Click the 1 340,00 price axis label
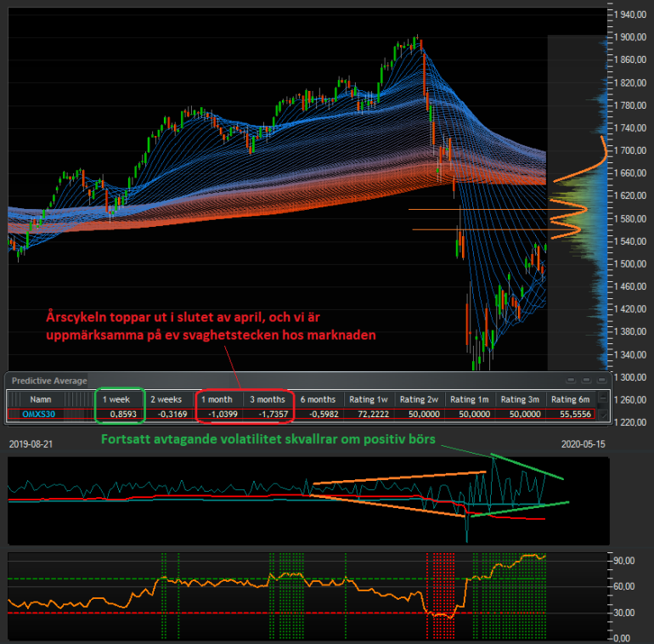The width and height of the screenshot is (654, 644). (630, 354)
